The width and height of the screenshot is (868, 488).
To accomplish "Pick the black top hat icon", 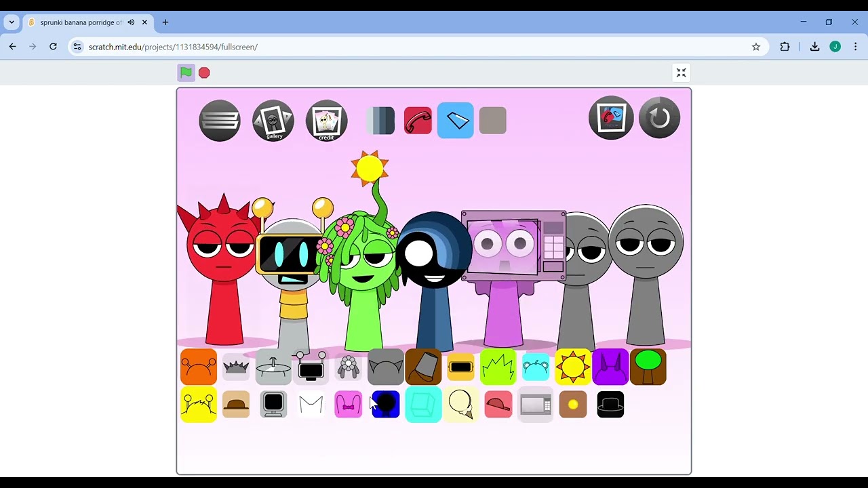I will tap(610, 405).
